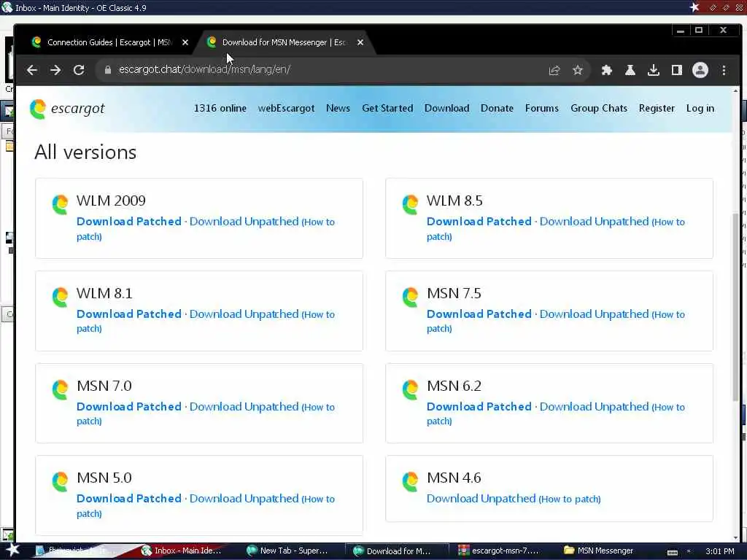Open the Download nav item

tap(447, 109)
